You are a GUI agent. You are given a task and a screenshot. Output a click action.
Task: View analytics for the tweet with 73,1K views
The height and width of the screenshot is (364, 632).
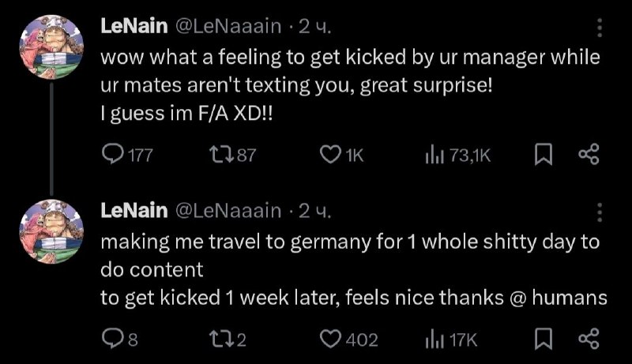[x=434, y=156]
